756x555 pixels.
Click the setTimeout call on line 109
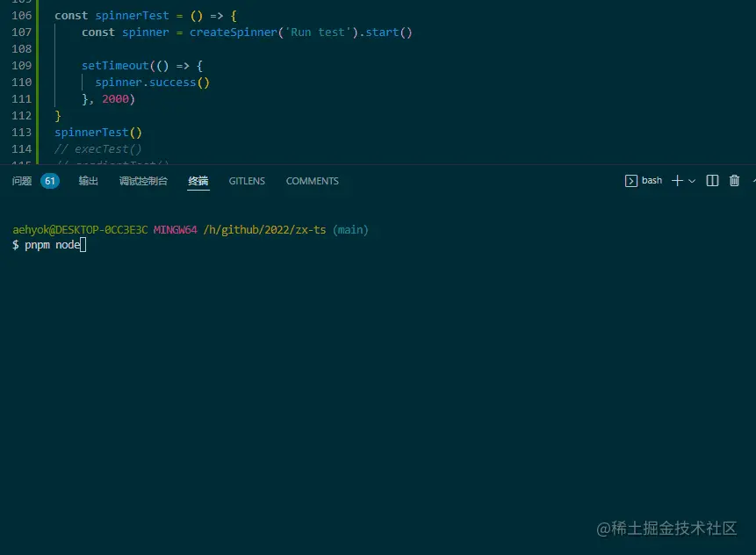[115, 66]
